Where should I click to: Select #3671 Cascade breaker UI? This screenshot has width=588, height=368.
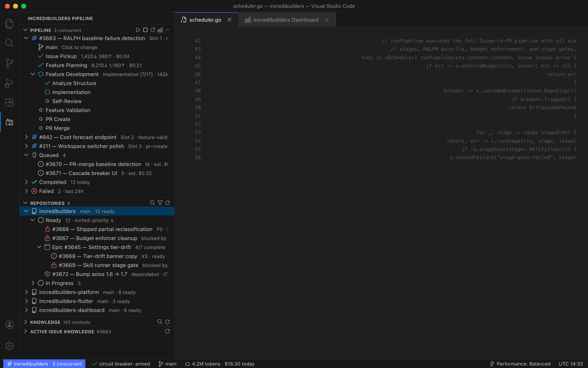pos(97,173)
